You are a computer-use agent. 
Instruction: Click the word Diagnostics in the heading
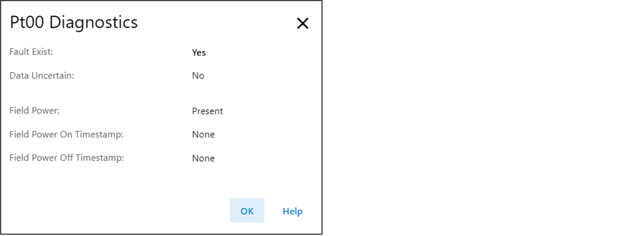coord(94,22)
